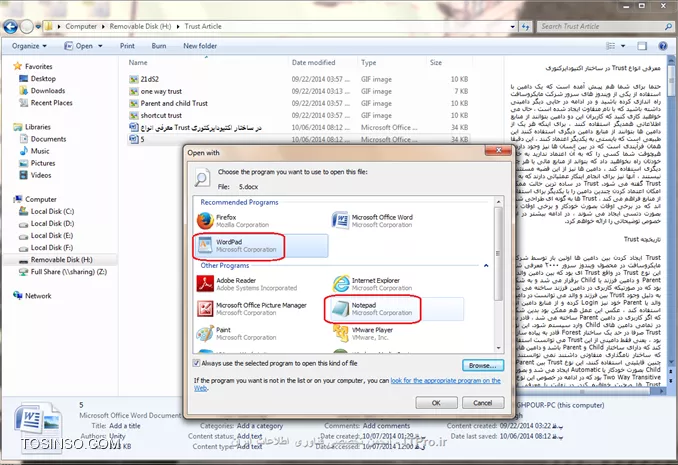
Task: Refresh the Trust Article address bar
Action: 525,27
